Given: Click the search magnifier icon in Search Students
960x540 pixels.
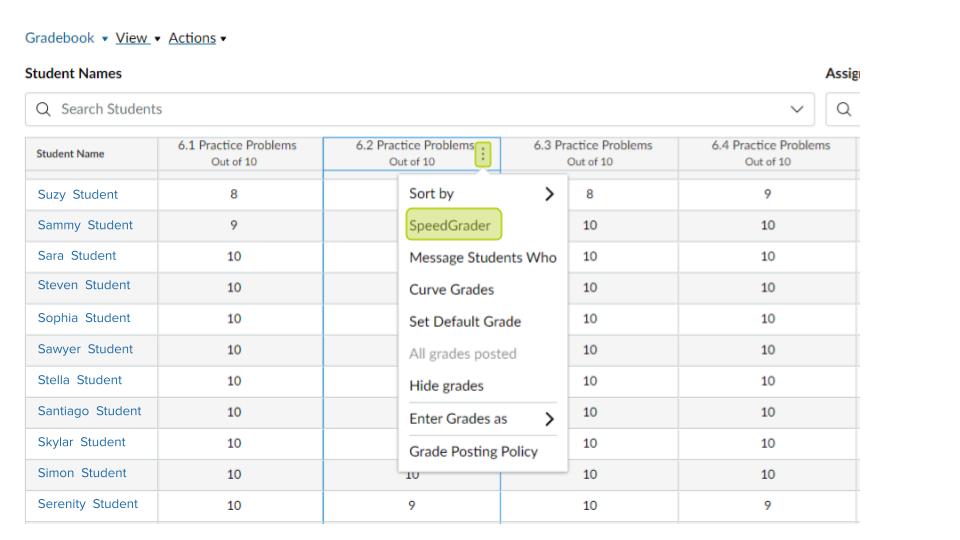Looking at the screenshot, I should click(x=44, y=109).
